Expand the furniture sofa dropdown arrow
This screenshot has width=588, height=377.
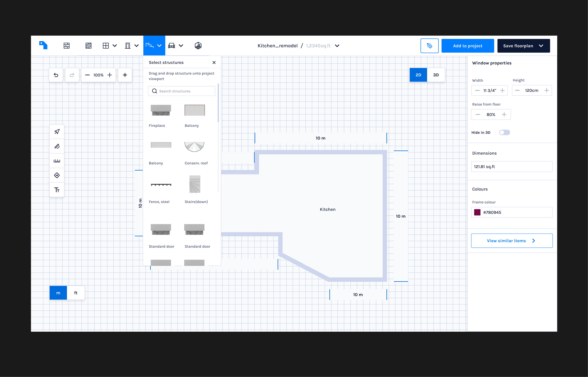point(181,46)
